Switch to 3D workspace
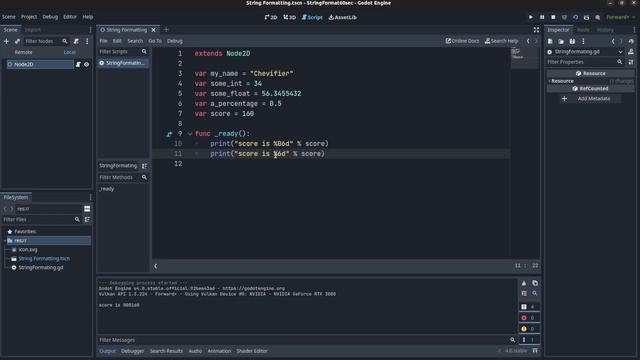The width and height of the screenshot is (640, 360). [x=289, y=17]
